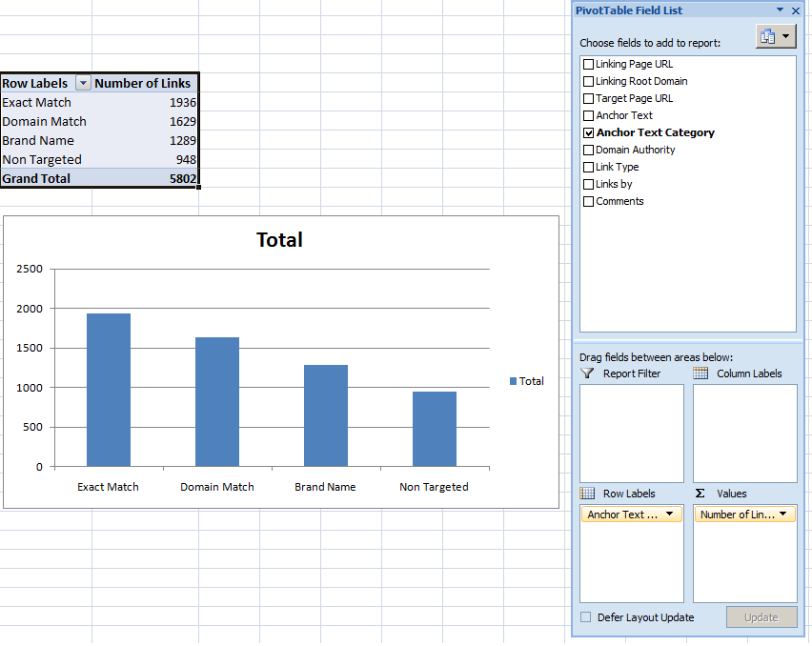This screenshot has height=646, width=812.
Task: Click the blue Total legend swatch
Action: [514, 381]
